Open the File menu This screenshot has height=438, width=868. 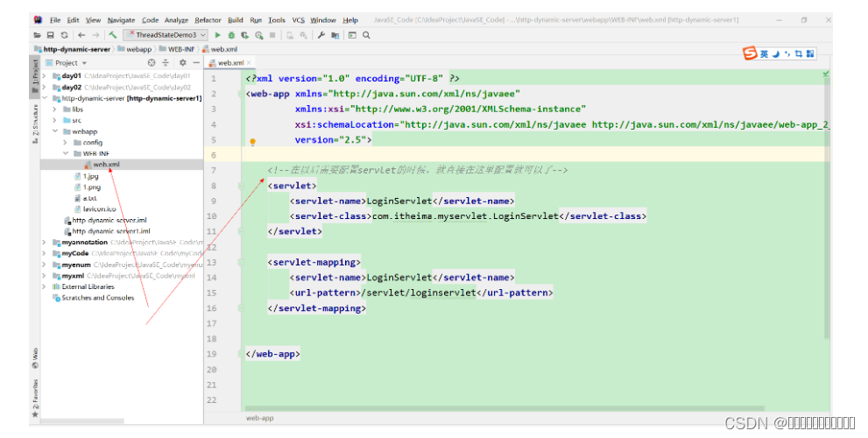point(55,20)
